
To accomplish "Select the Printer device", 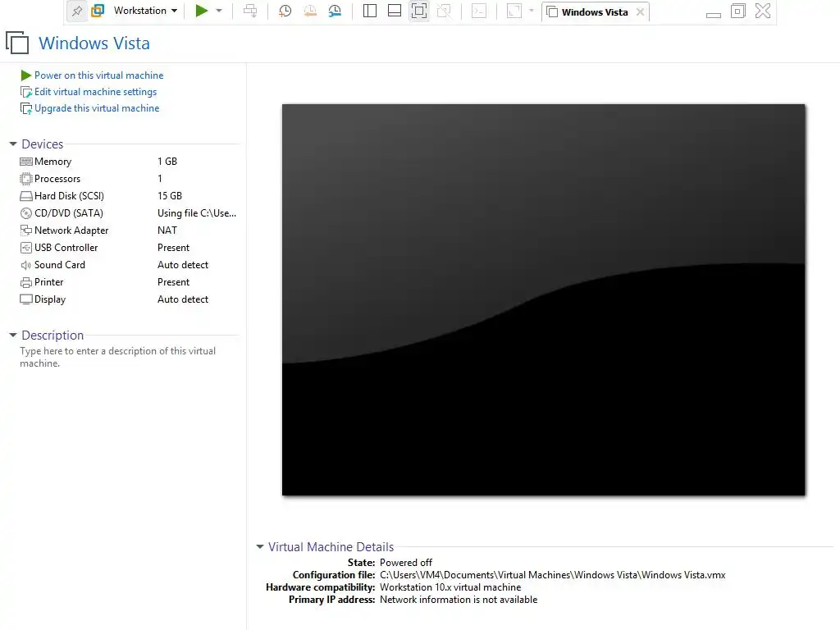I will point(129,282).
